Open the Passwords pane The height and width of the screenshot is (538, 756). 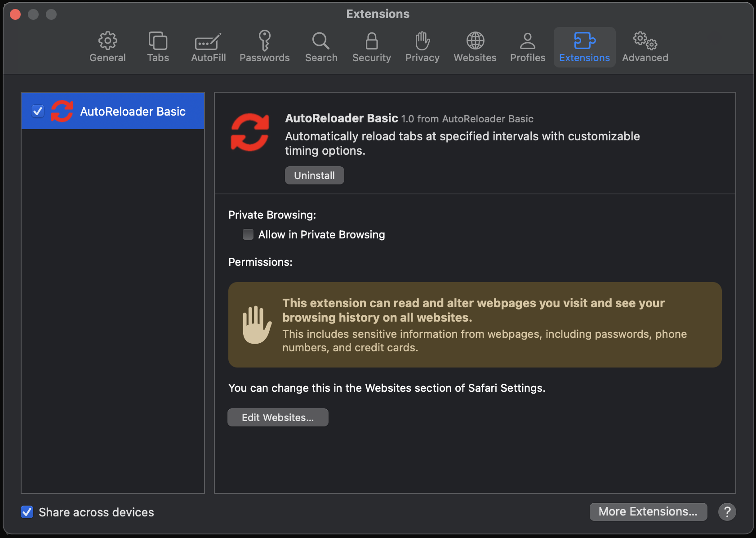click(264, 47)
